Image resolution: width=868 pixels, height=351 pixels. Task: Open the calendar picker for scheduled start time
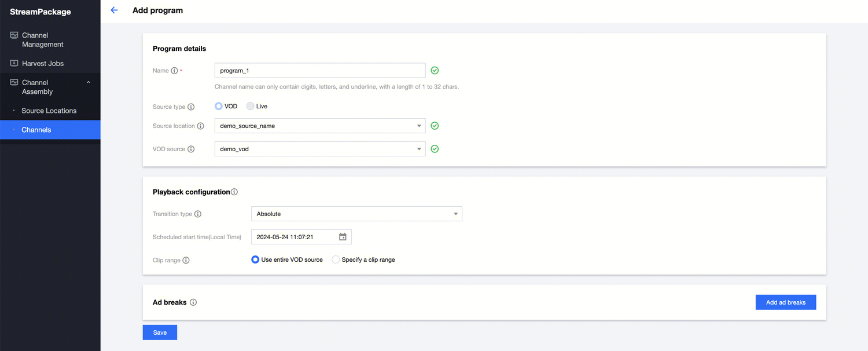pos(343,237)
